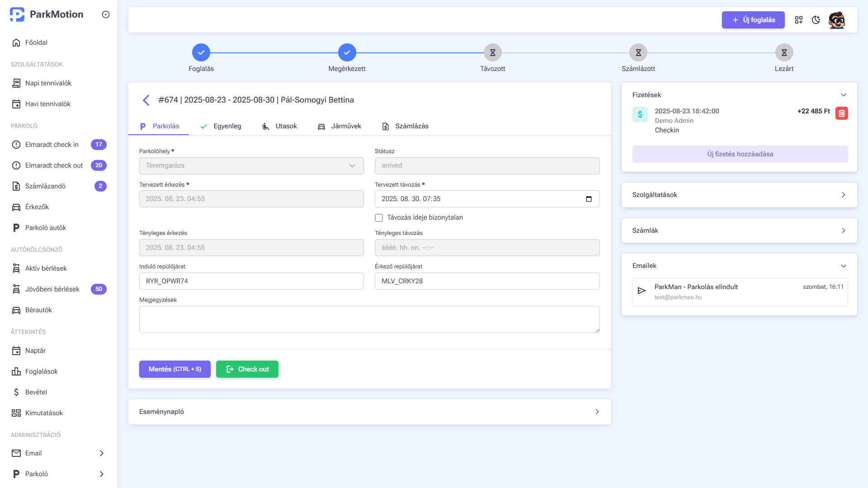Click Új fizetés hozzáadása button
The height and width of the screenshot is (488, 868).
pos(740,154)
